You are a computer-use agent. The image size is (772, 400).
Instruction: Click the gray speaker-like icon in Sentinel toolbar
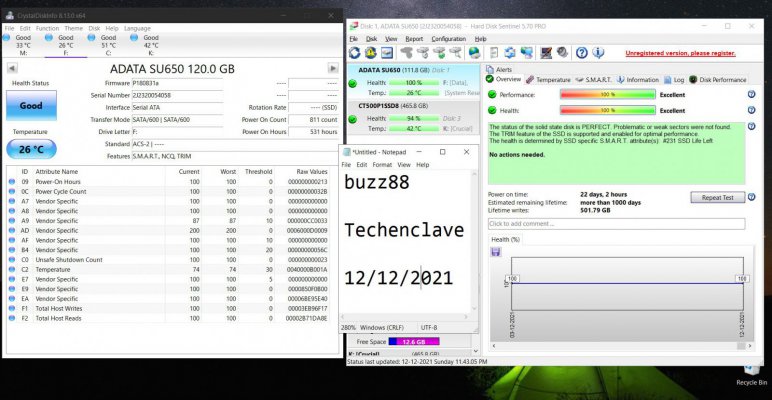[x=563, y=52]
